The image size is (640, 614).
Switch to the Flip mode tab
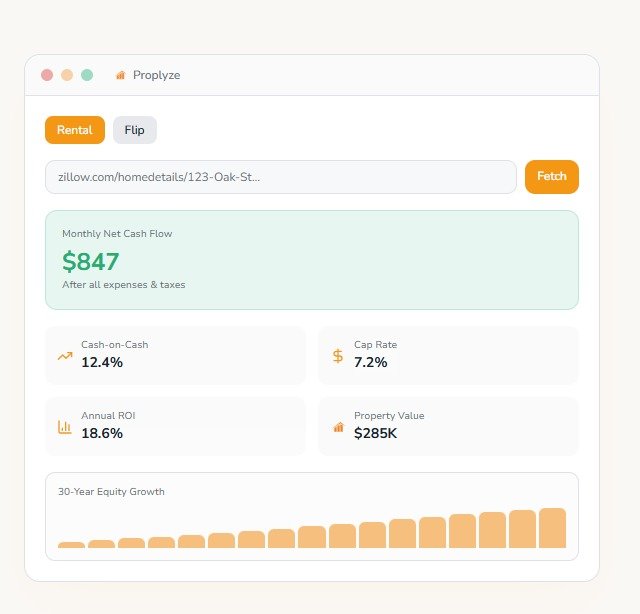coord(135,130)
